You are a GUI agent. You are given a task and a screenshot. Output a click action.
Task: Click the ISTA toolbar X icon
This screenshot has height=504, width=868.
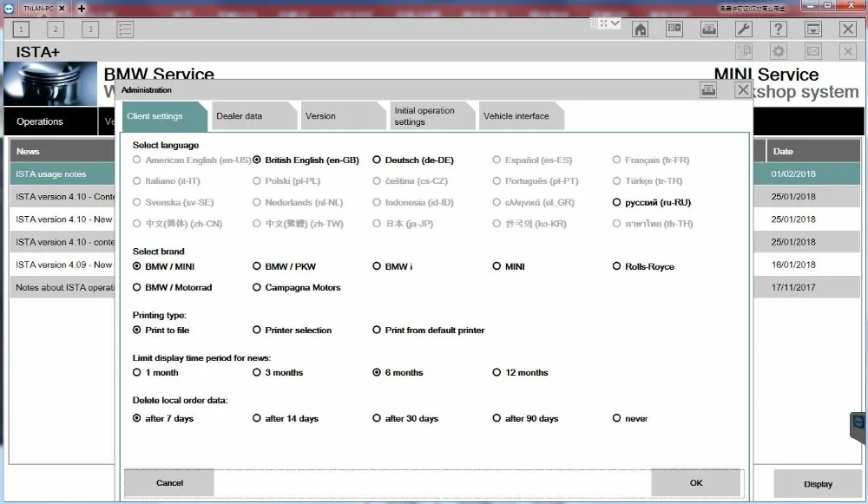pos(848,29)
